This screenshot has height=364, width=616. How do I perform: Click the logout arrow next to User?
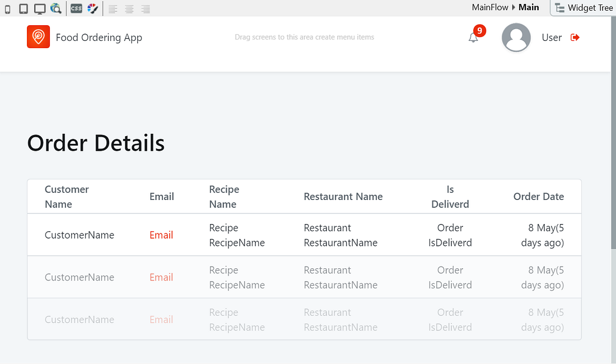coord(575,38)
